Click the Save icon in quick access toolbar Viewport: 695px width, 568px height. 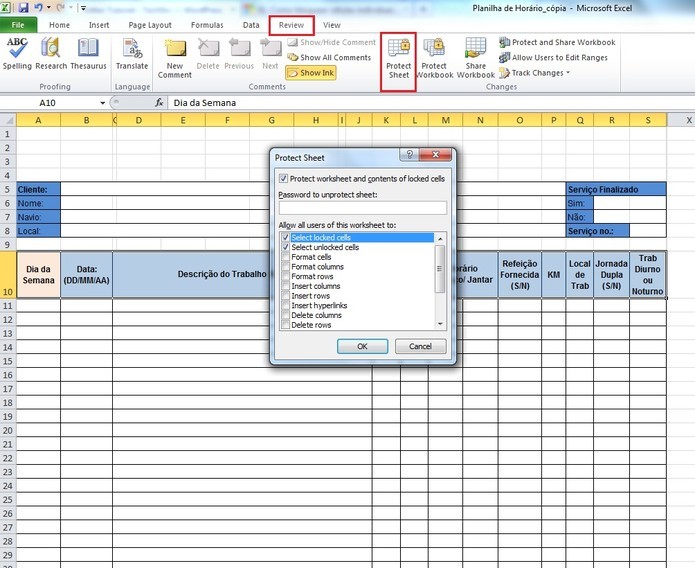coord(23,8)
